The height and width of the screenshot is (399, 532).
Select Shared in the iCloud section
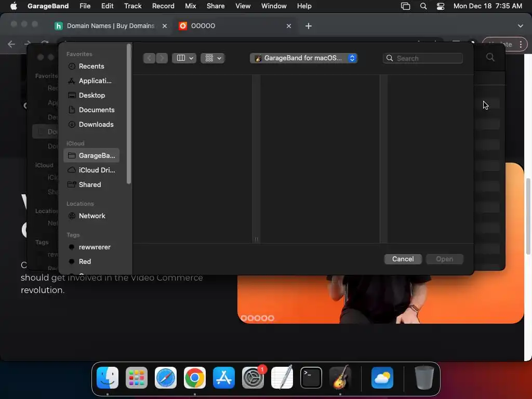pos(91,184)
